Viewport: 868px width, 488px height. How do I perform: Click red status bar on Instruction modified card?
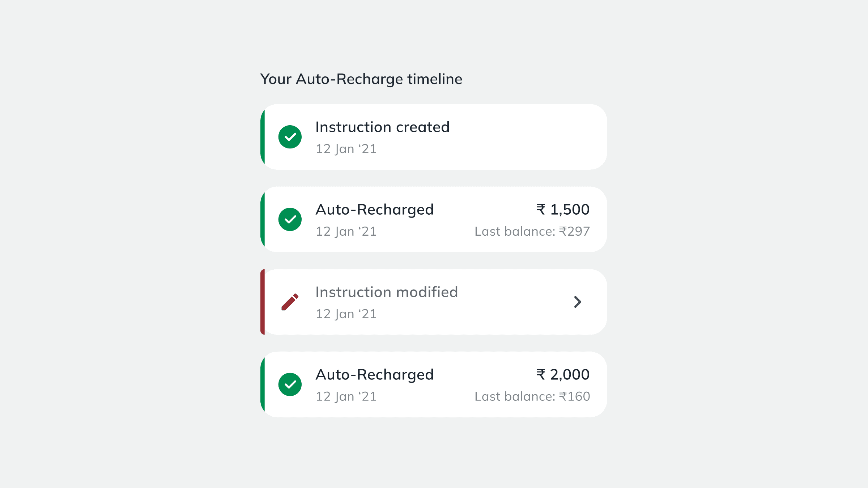pos(263,302)
